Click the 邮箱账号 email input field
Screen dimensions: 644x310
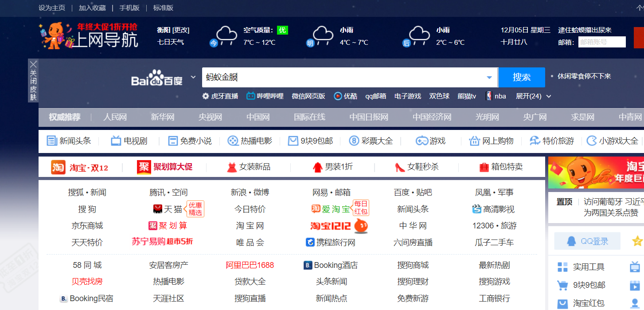tap(602, 42)
